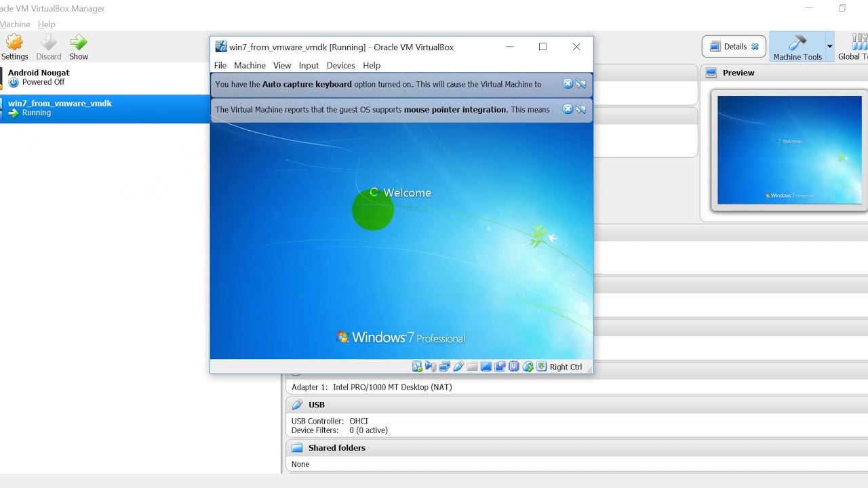
Task: Suppress future Auto capture keyboard messages
Action: 581,84
